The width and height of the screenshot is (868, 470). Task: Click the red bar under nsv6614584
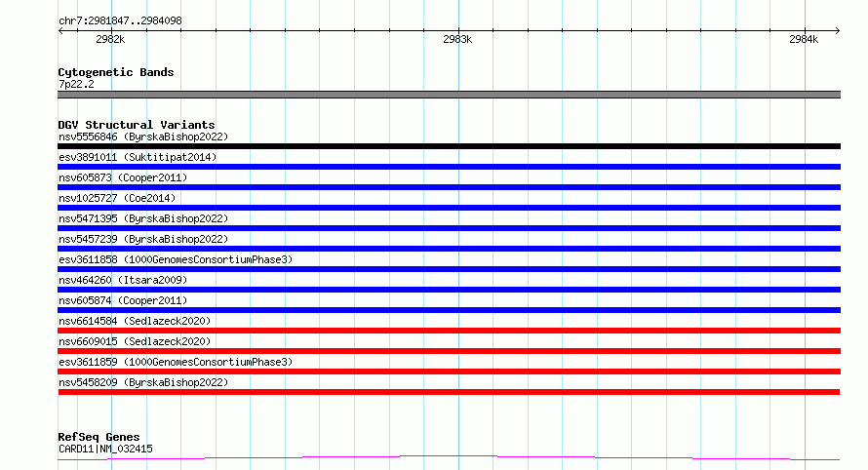[x=449, y=331]
